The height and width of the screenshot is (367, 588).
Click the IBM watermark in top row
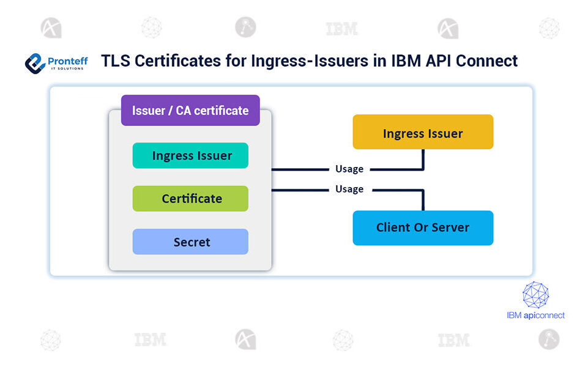point(341,29)
